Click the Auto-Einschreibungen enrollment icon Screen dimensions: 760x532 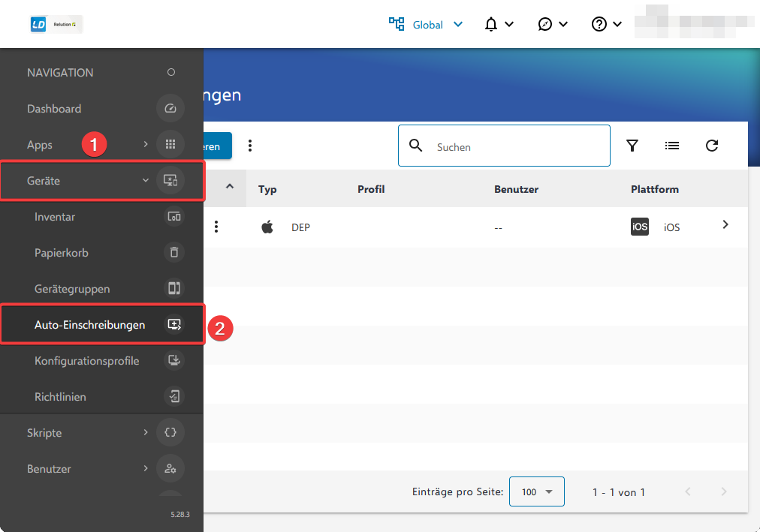click(x=174, y=324)
